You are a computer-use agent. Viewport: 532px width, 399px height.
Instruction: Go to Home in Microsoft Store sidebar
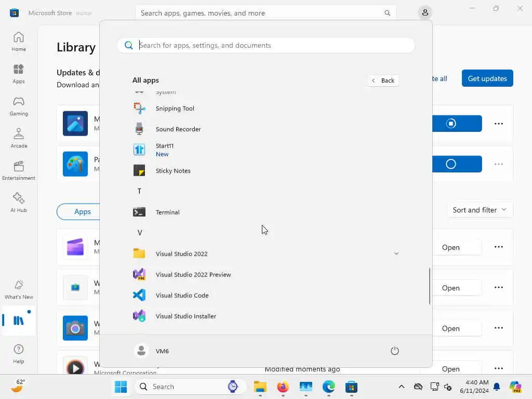tap(19, 42)
